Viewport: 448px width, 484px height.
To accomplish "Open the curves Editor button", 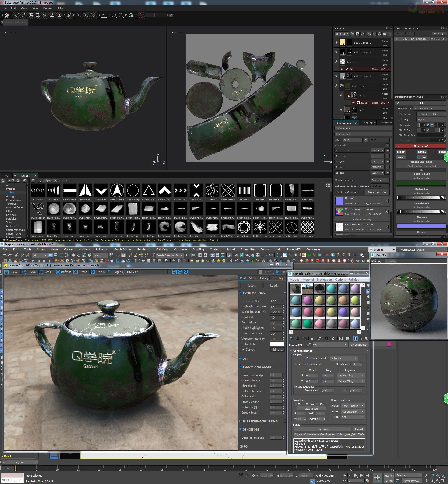I will pyautogui.click(x=277, y=349).
